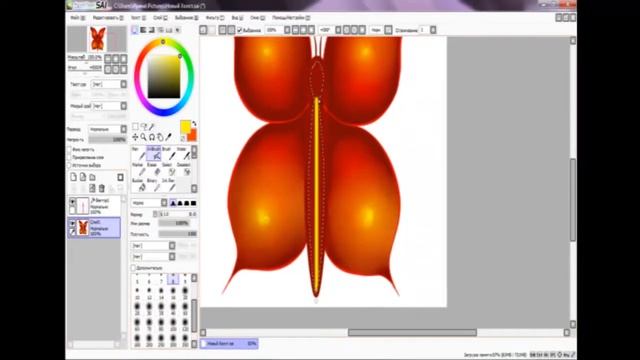
Task: Open the Фильтр menu
Action: click(215, 18)
